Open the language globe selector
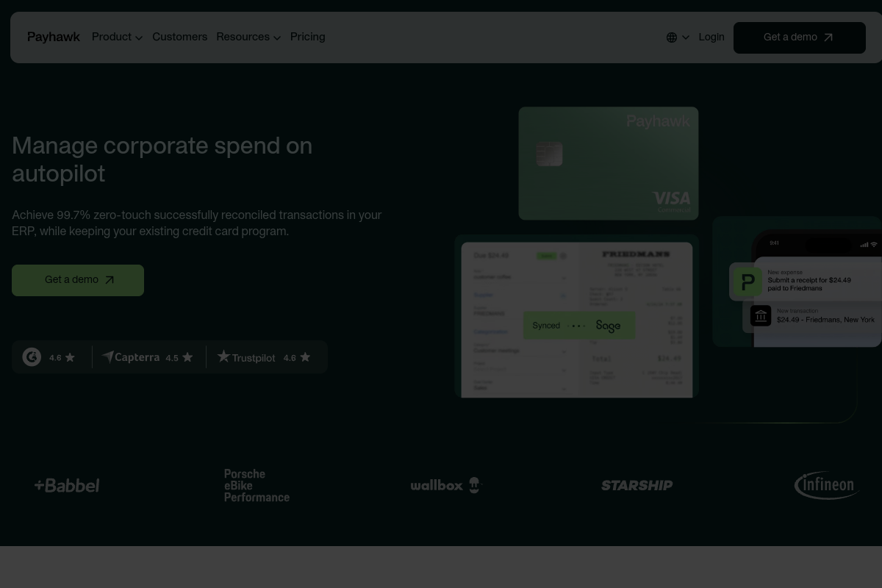 point(678,37)
